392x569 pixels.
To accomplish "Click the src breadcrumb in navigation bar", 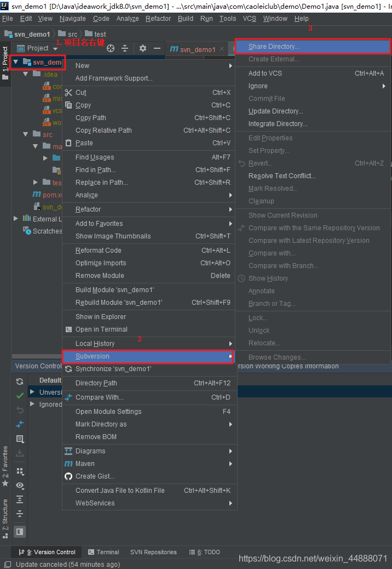I will click(x=68, y=34).
